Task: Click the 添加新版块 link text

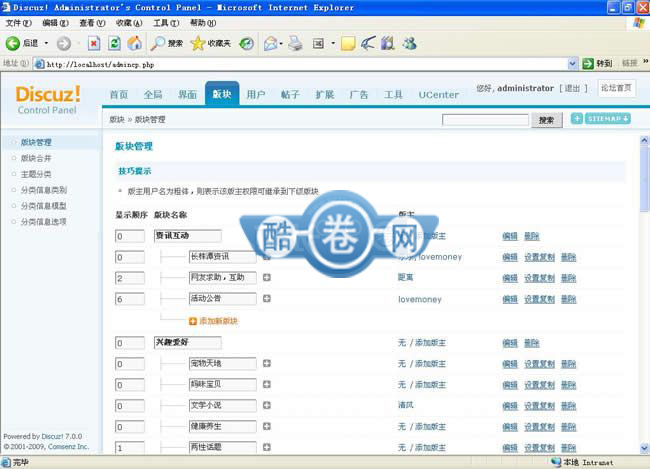Action: [218, 321]
